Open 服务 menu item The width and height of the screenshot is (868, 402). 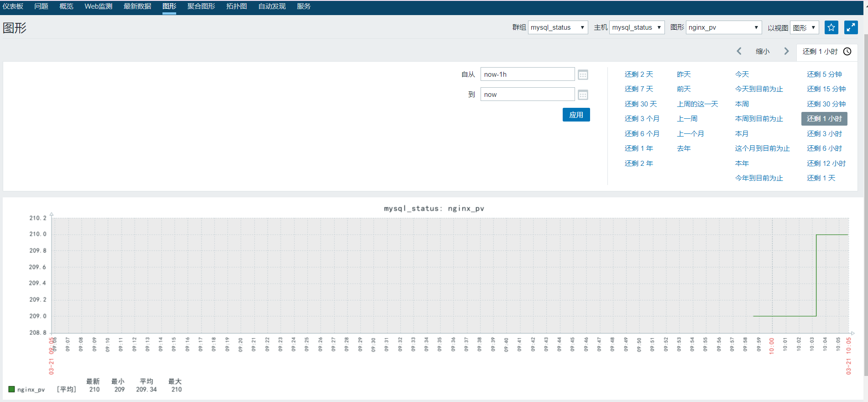coord(303,6)
